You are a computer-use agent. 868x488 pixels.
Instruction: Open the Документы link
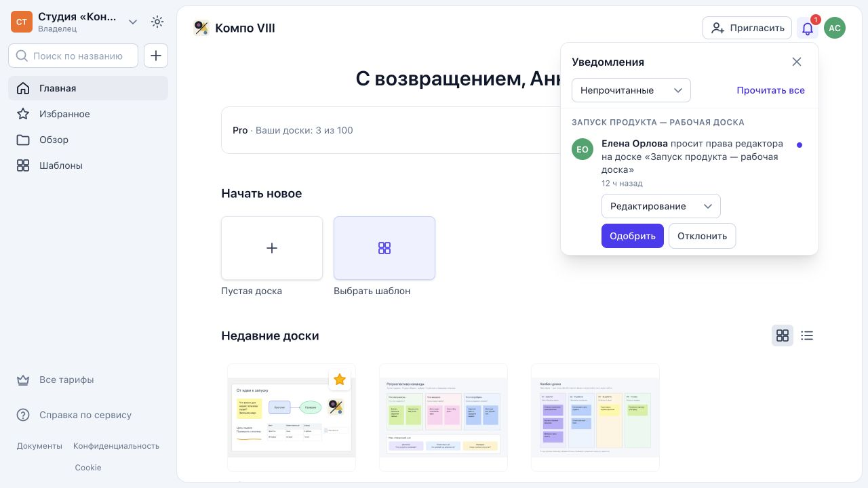click(39, 446)
